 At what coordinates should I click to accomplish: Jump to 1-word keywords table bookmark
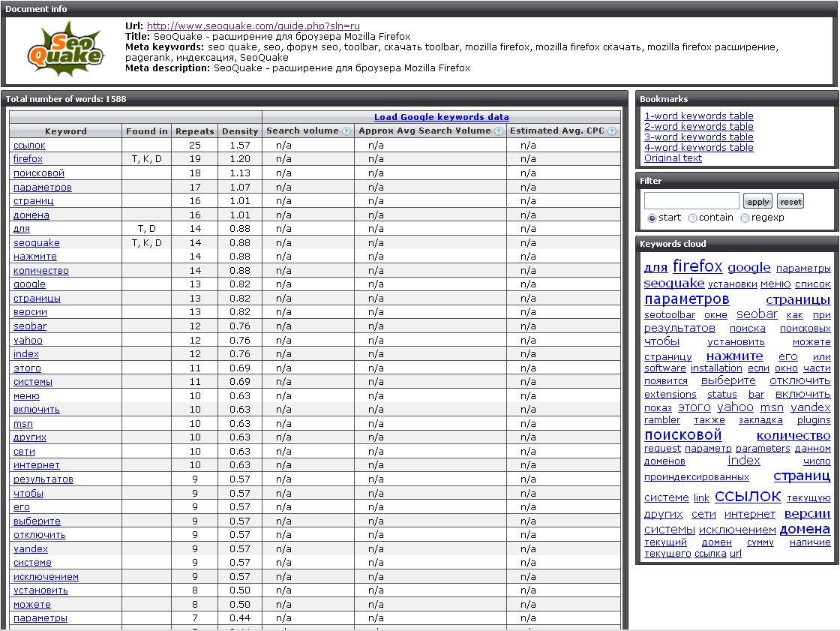coord(698,116)
